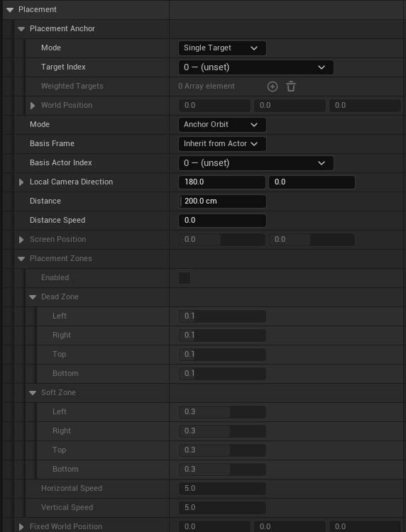Collapse the Soft Zone group
The image size is (406, 532).
pos(33,392)
